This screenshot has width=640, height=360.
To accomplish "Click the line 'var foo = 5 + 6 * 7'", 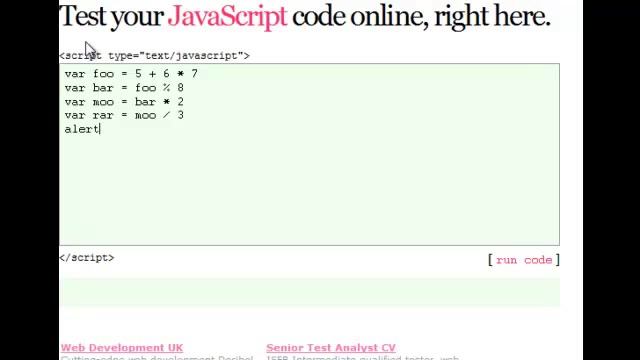I will [131, 74].
